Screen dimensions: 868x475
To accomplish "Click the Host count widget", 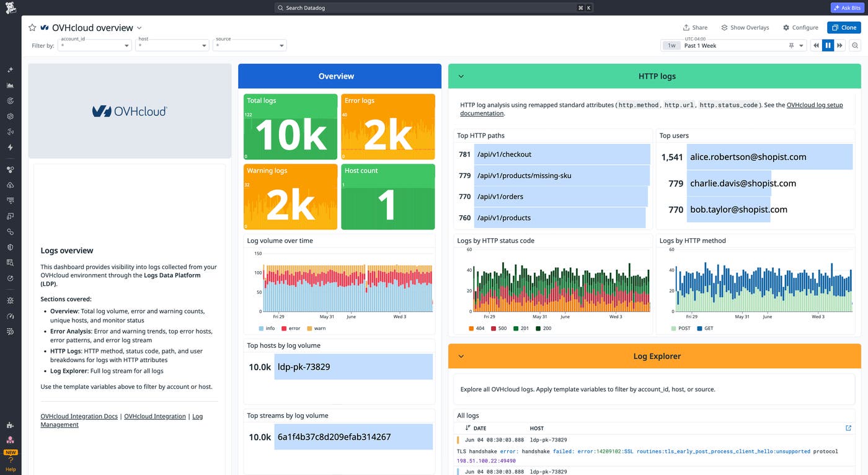I will 388,197.
